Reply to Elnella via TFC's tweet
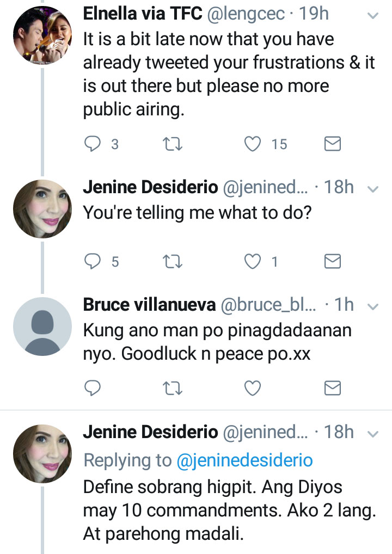Image resolution: width=392 pixels, height=554 pixels. tap(94, 144)
